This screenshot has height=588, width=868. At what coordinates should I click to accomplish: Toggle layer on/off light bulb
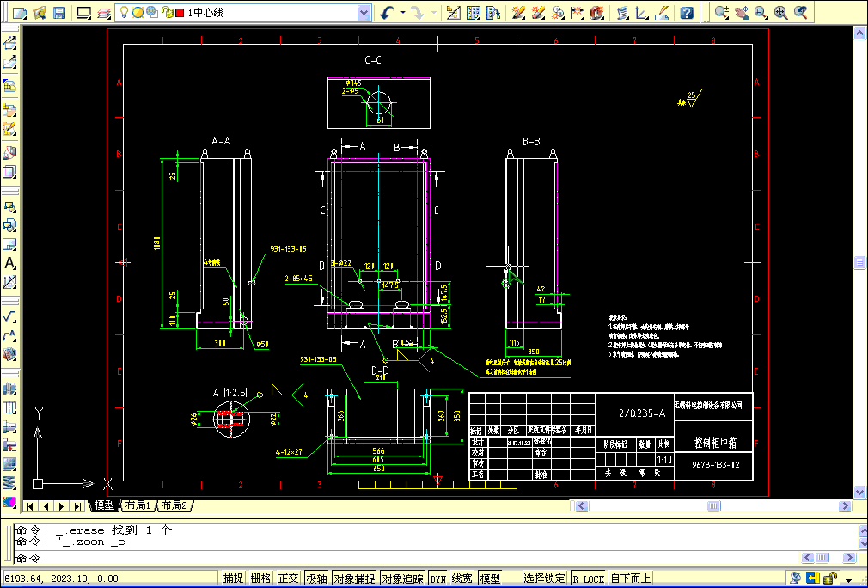pos(124,12)
